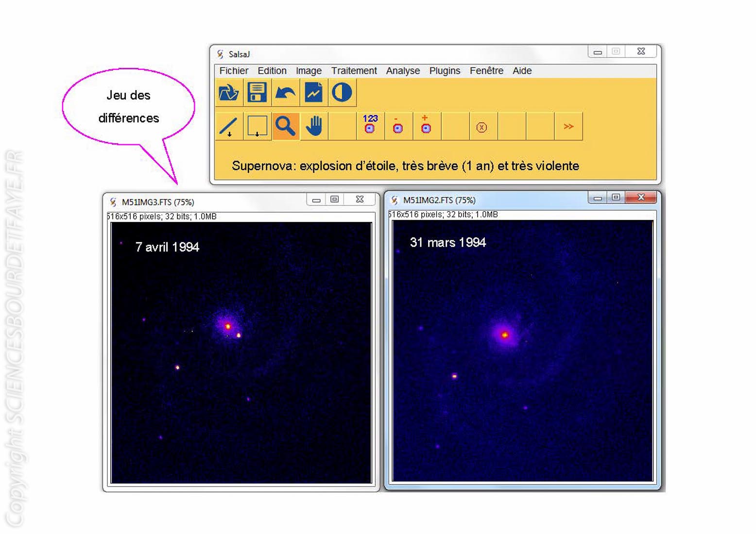Open the plot profile graph icon

313,92
